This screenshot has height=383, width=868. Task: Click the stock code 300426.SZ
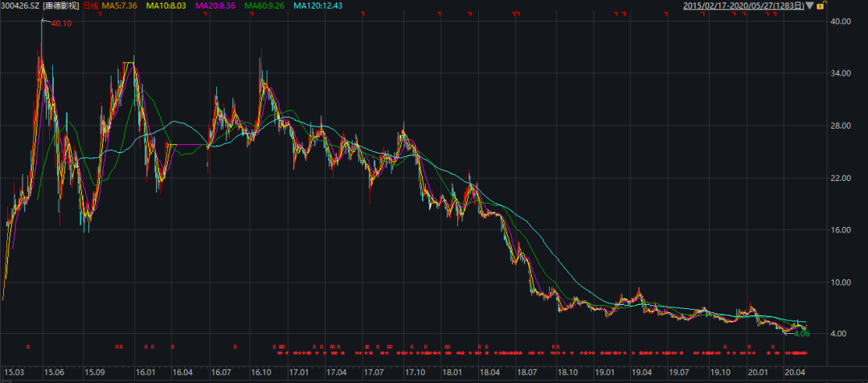(x=21, y=6)
